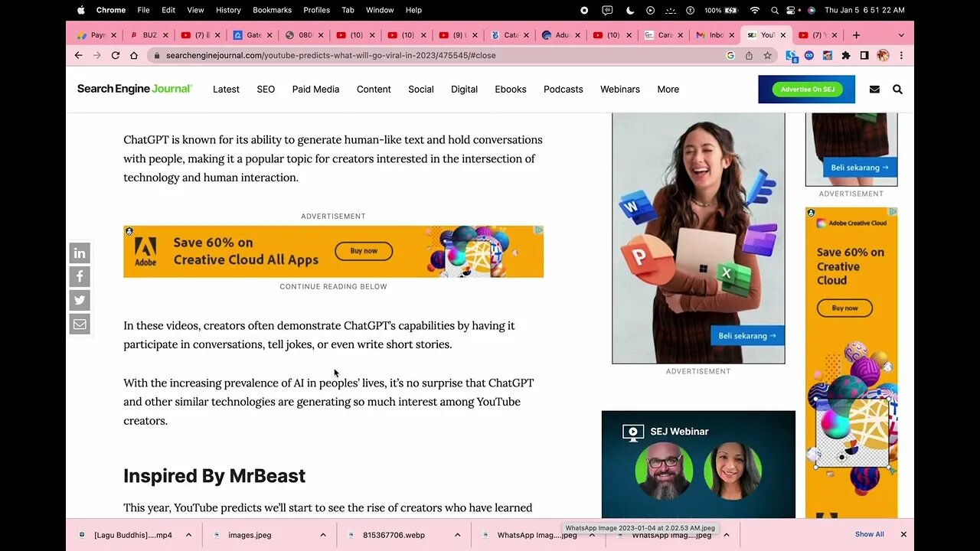Image resolution: width=980 pixels, height=551 pixels.
Task: Open the Apple menu
Action: click(81, 10)
